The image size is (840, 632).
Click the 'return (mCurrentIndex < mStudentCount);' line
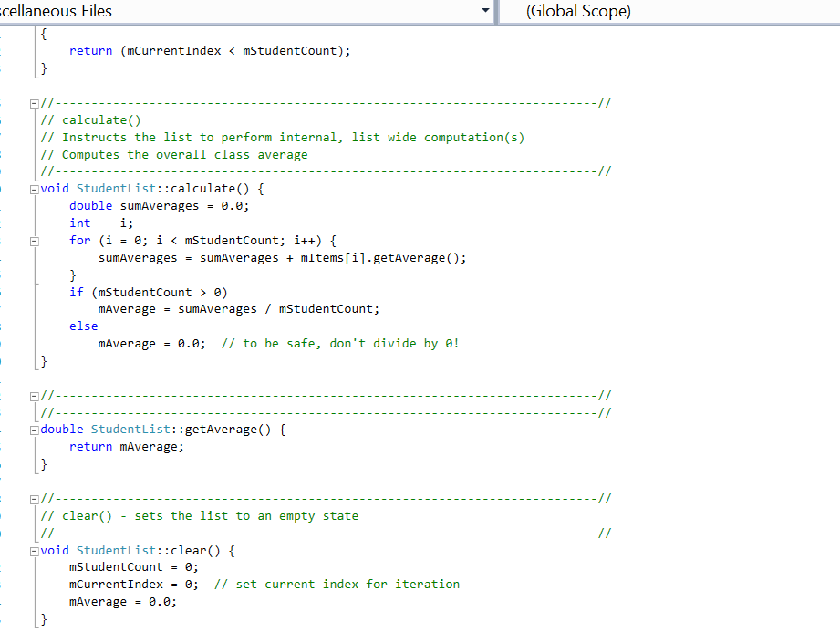(210, 51)
